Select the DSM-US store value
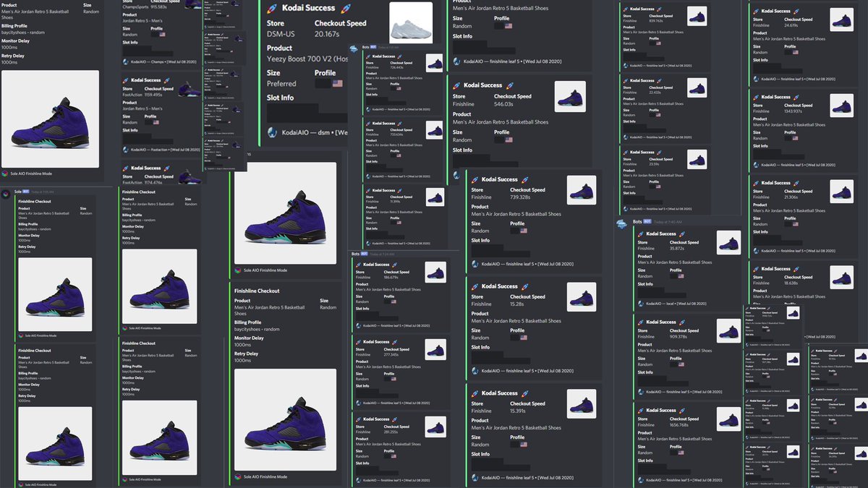This screenshot has height=488, width=868. coord(280,33)
